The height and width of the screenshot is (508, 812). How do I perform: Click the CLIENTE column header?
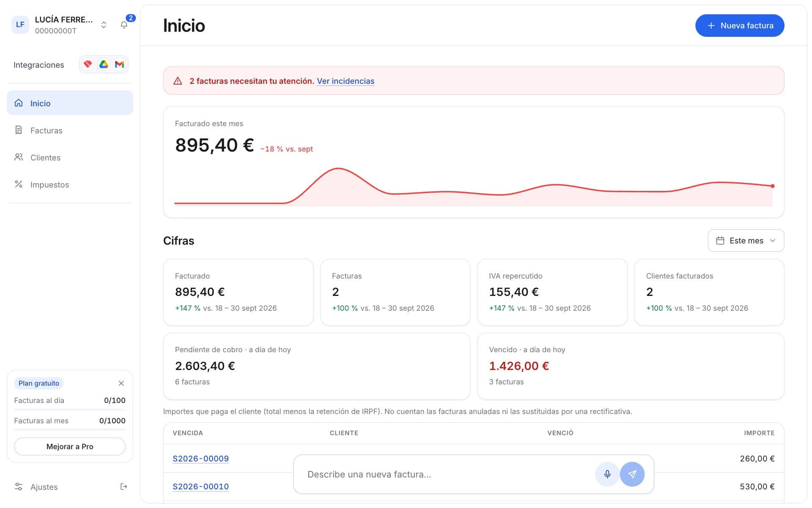point(344,433)
